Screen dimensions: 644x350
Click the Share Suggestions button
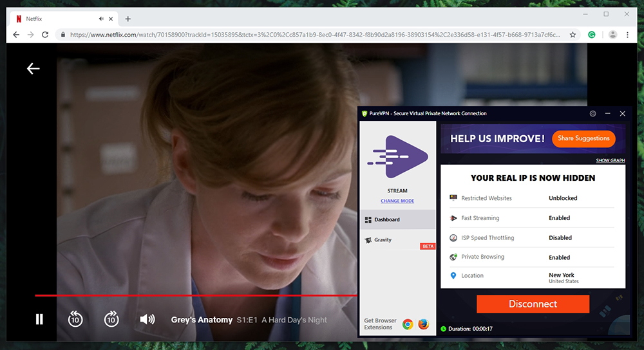pos(583,138)
